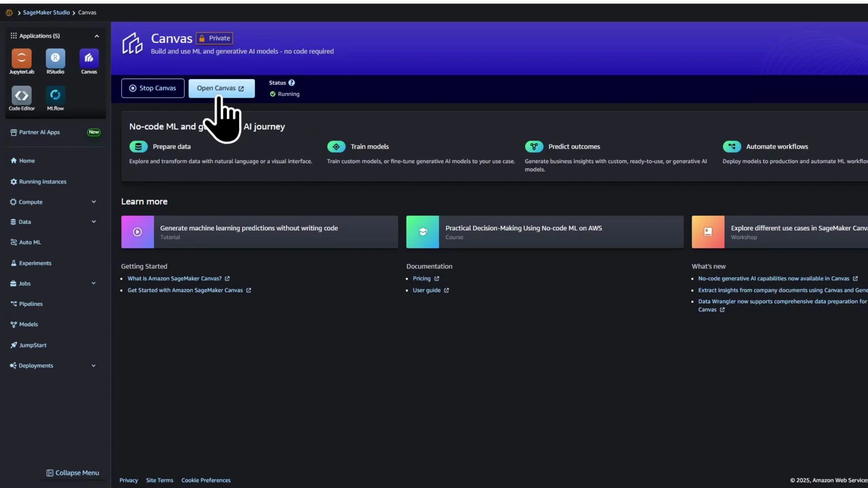Open the no-code predictions tutorial card
Image resolution: width=868 pixels, height=488 pixels.
click(x=259, y=232)
